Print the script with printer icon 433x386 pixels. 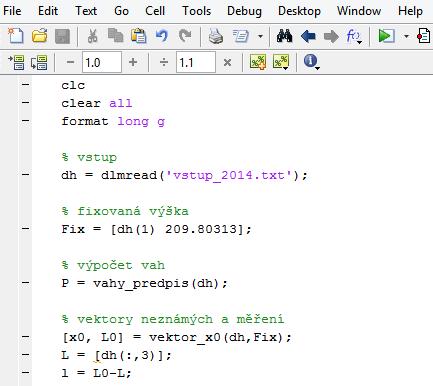(216, 36)
